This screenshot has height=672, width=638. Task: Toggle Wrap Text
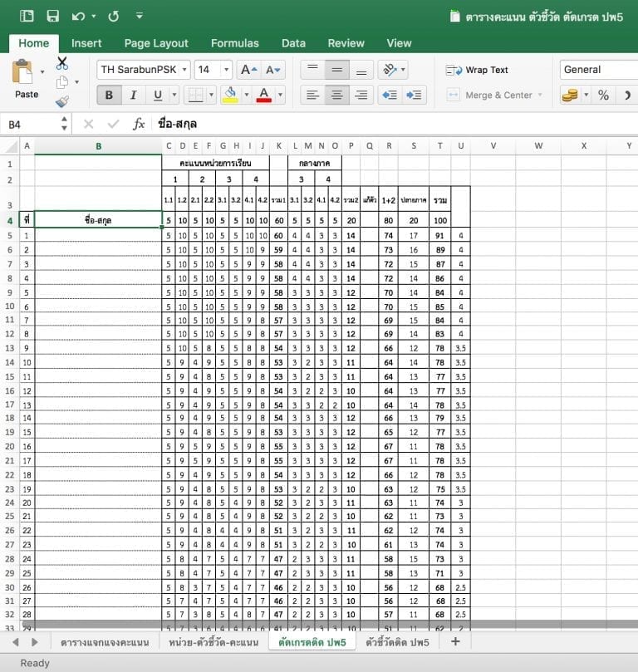point(477,70)
